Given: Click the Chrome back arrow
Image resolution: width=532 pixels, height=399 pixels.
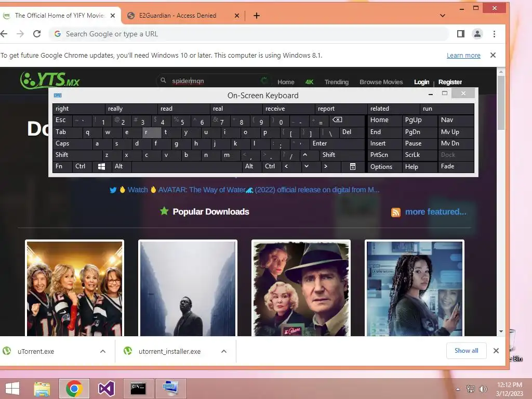Looking at the screenshot, I should pyautogui.click(x=4, y=34).
